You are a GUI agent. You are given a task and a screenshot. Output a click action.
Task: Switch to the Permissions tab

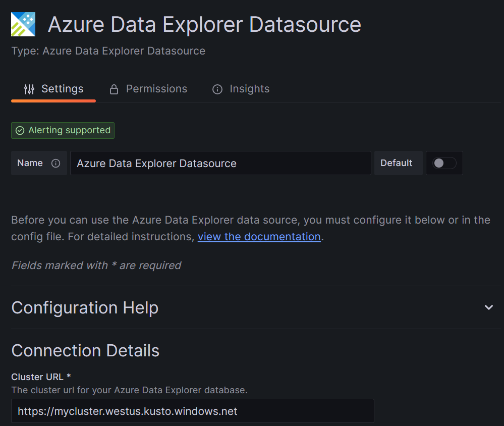156,88
